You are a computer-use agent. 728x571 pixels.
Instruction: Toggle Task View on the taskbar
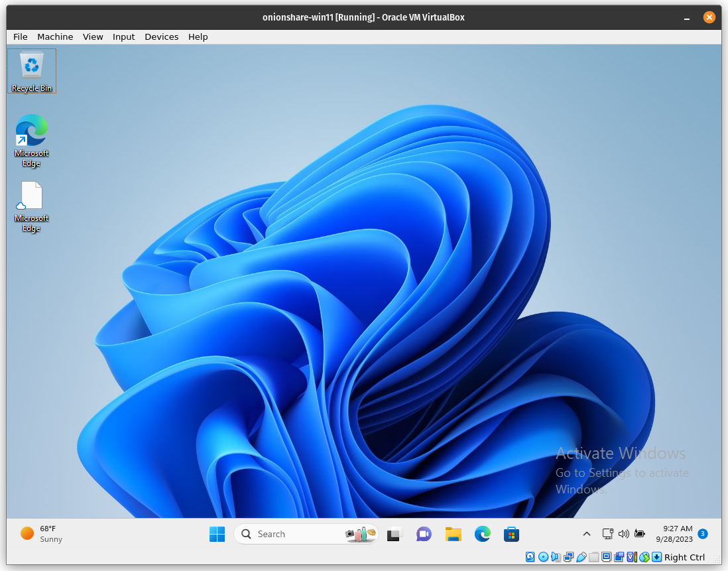(394, 534)
